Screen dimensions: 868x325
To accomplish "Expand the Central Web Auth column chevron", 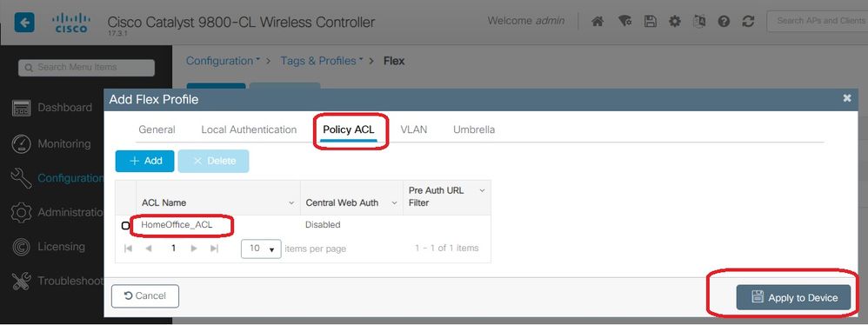I will point(394,203).
